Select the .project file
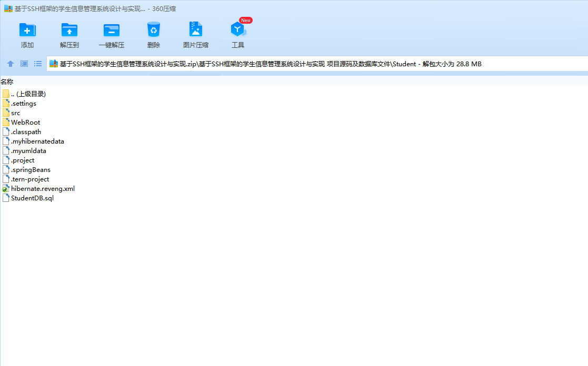The image size is (588, 366). click(x=18, y=160)
